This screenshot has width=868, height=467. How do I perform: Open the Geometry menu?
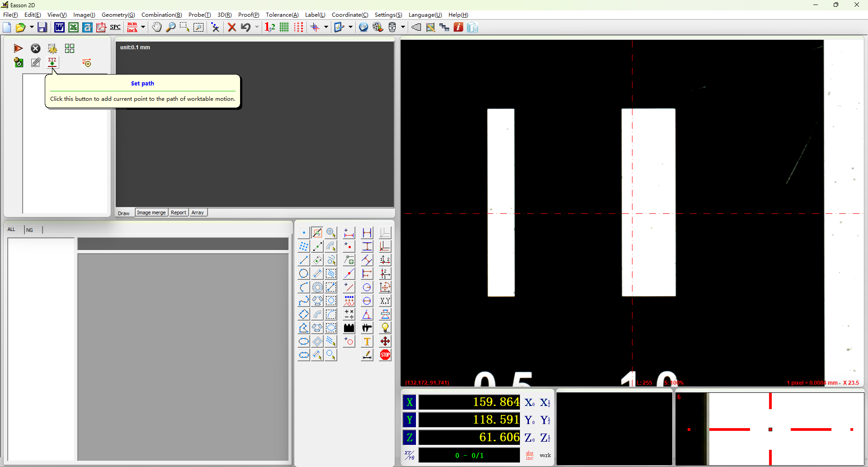[x=118, y=15]
